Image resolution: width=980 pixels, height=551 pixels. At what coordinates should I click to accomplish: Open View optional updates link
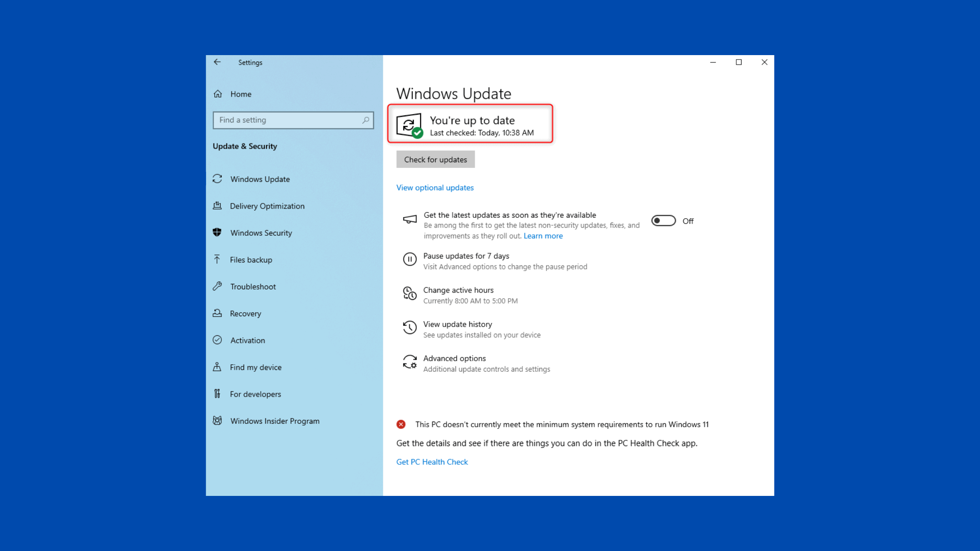click(435, 187)
